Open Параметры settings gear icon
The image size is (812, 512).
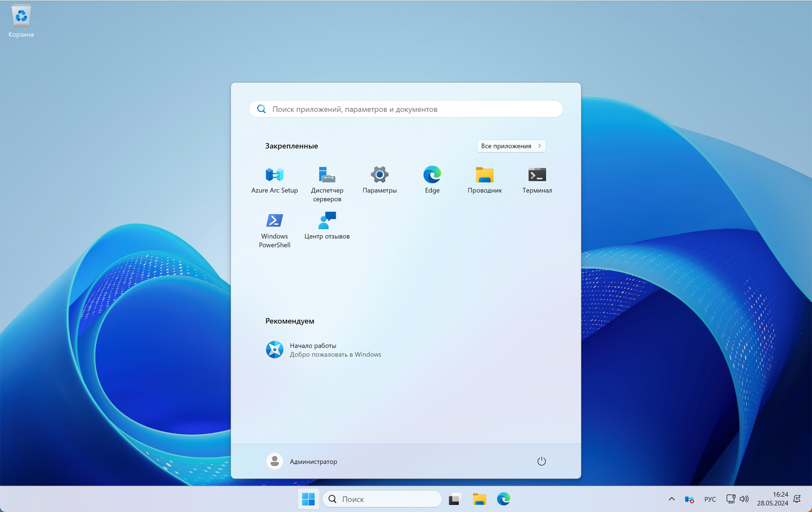click(379, 180)
